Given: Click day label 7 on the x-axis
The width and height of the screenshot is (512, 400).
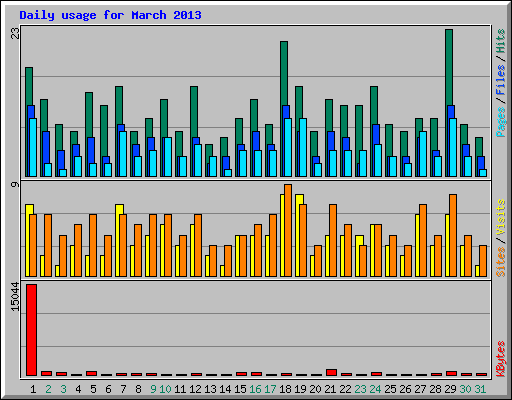Looking at the screenshot, I should pyautogui.click(x=123, y=389).
